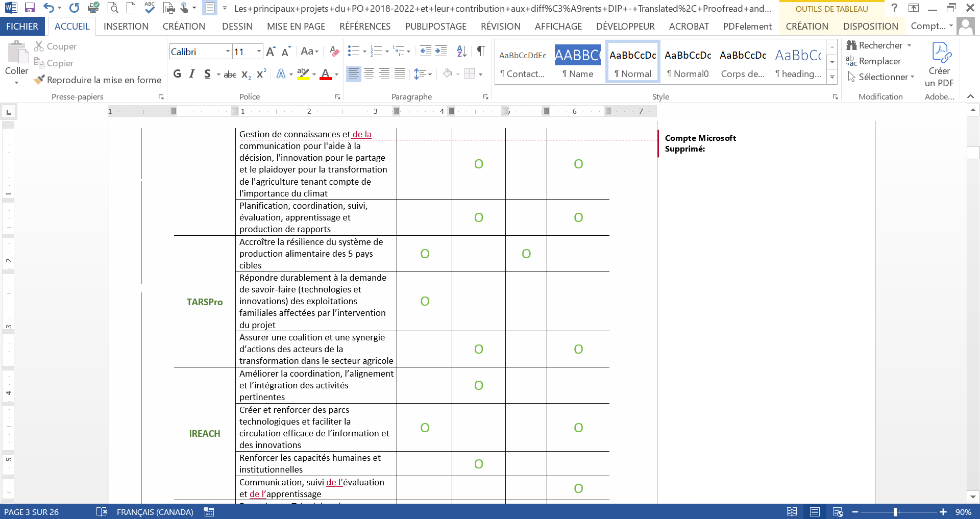Click Copier to copy selection
Image resolution: width=980 pixels, height=519 pixels.
(54, 63)
